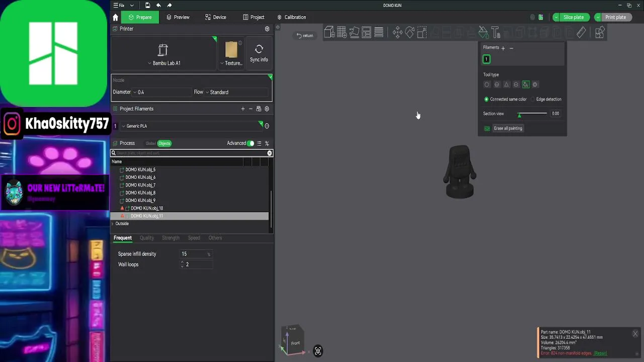Select the Auto orient tool
The height and width of the screenshot is (362, 644).
(354, 33)
